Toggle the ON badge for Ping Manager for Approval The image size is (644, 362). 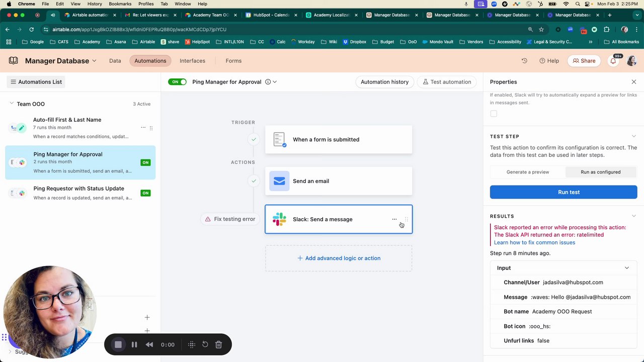point(145,162)
